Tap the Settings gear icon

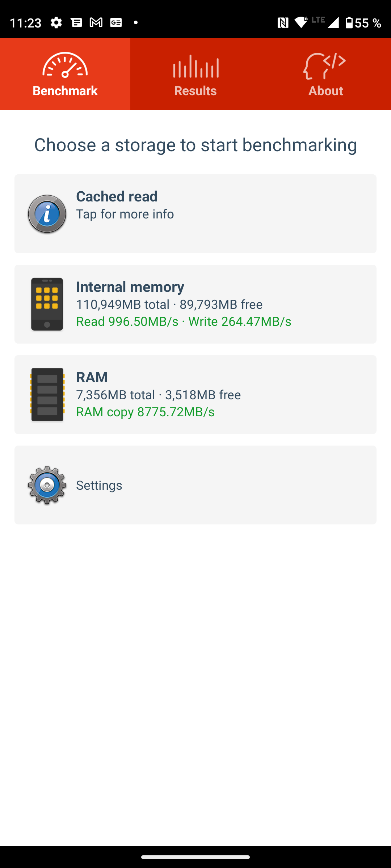[47, 485]
